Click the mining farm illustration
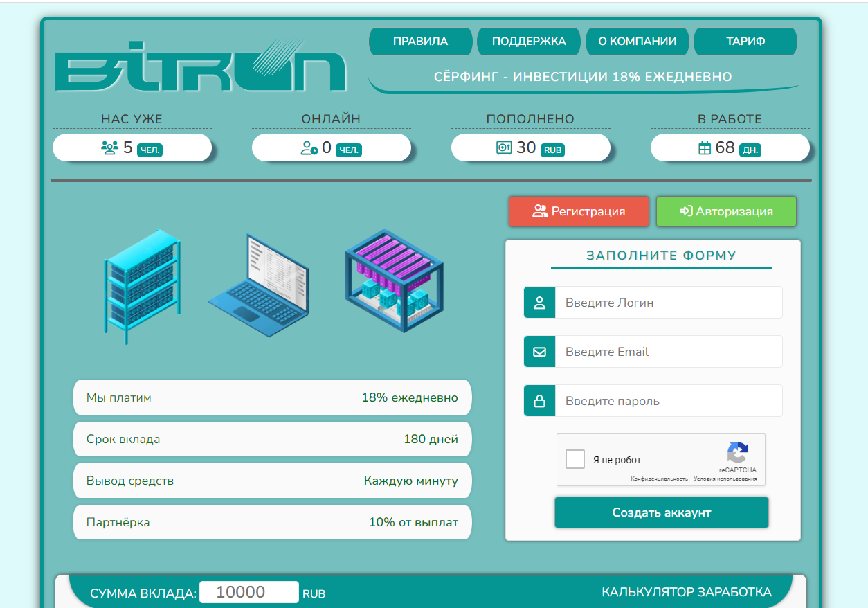Image resolution: width=868 pixels, height=608 pixels. [393, 280]
